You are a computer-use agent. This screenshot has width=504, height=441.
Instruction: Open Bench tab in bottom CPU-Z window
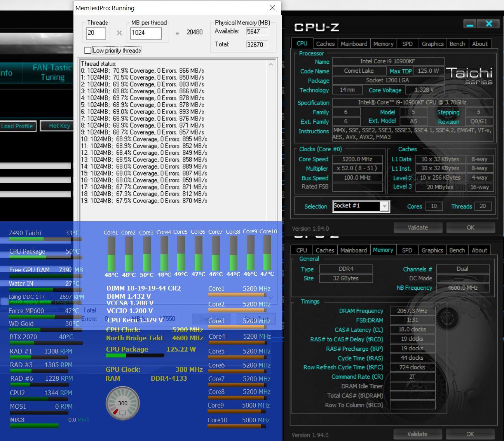coord(457,250)
